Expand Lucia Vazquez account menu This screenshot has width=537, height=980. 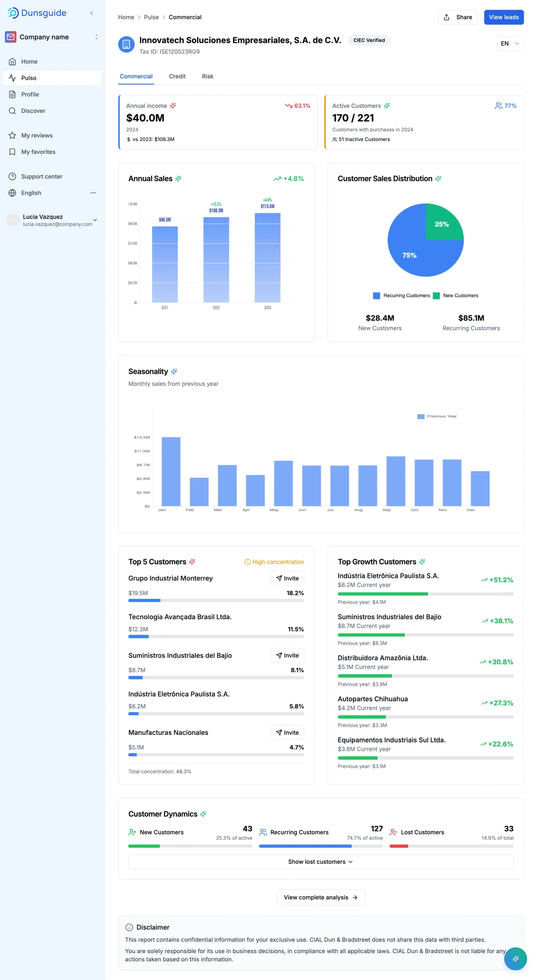tap(95, 220)
